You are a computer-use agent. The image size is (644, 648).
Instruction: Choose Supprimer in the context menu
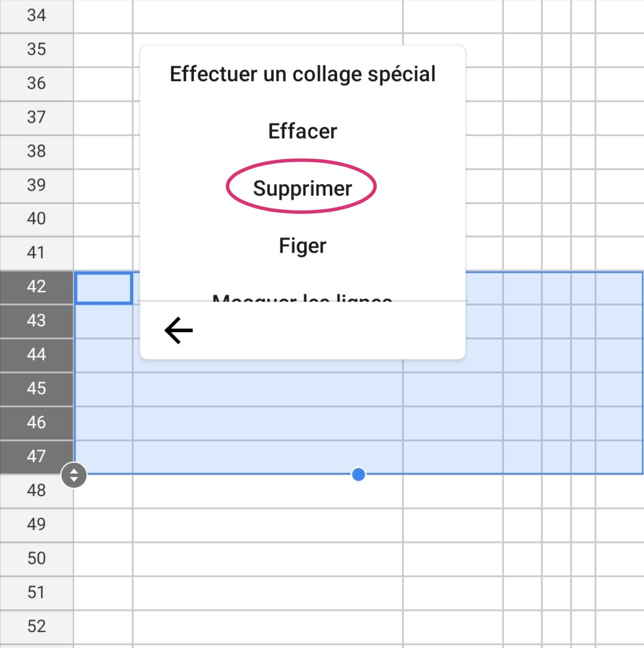tap(302, 188)
